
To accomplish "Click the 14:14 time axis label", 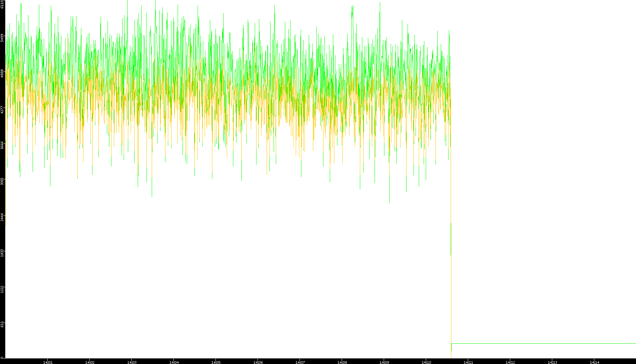I will [594, 362].
